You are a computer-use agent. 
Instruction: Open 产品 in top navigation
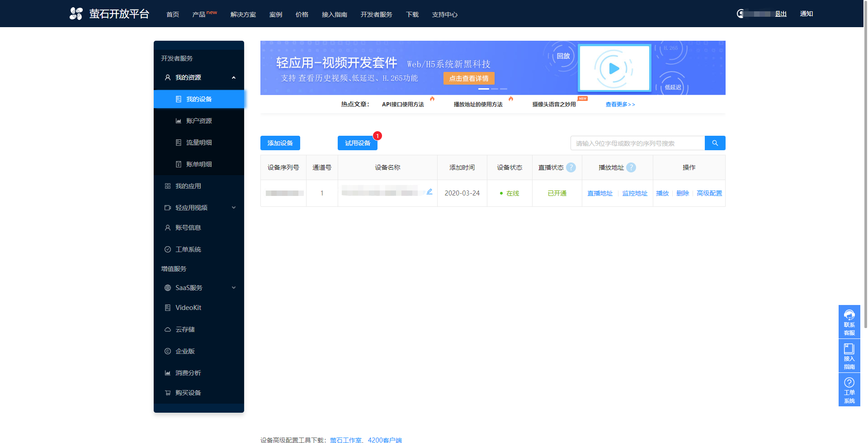pyautogui.click(x=199, y=14)
